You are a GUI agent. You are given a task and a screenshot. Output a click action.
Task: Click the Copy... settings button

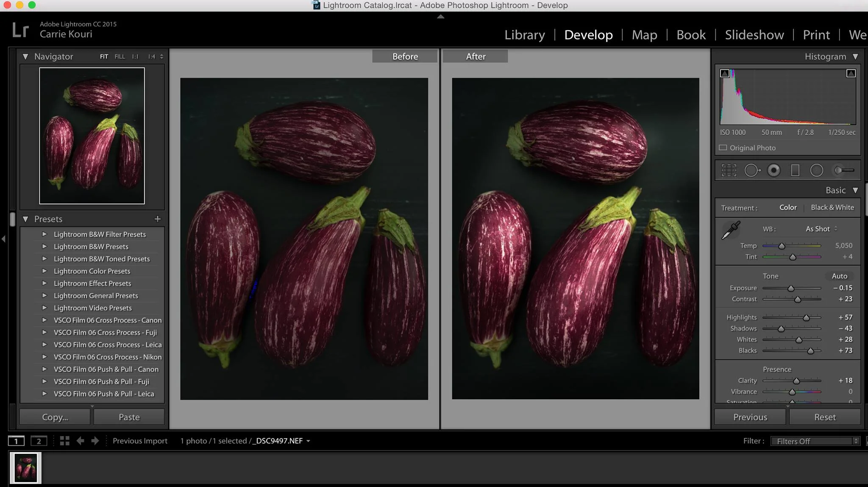click(x=55, y=417)
